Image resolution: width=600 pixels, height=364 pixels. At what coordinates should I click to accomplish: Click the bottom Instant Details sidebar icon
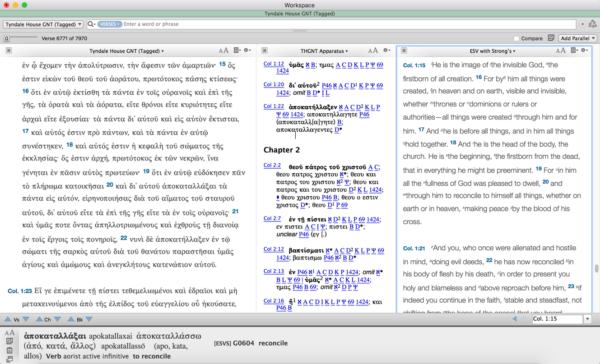(10, 359)
